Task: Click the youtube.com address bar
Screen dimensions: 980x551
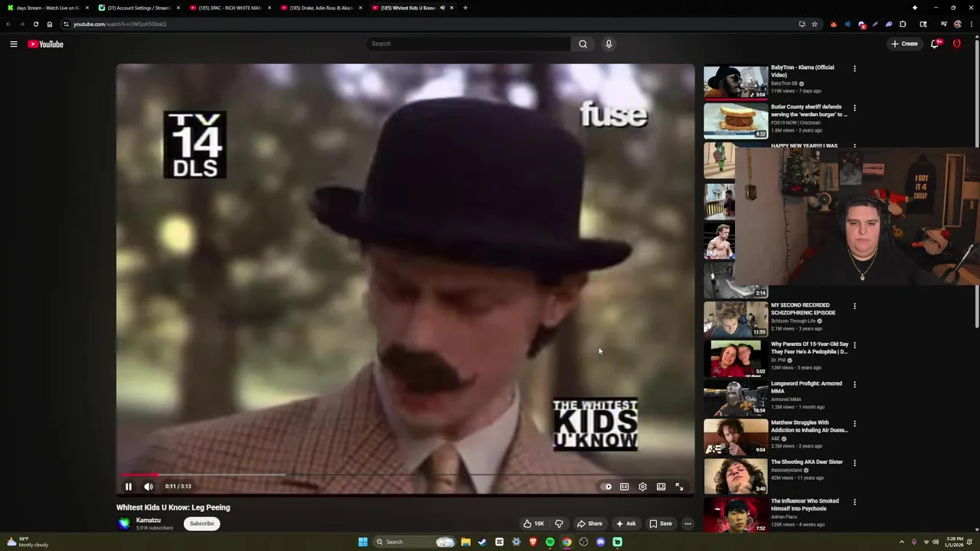Action: (x=429, y=24)
